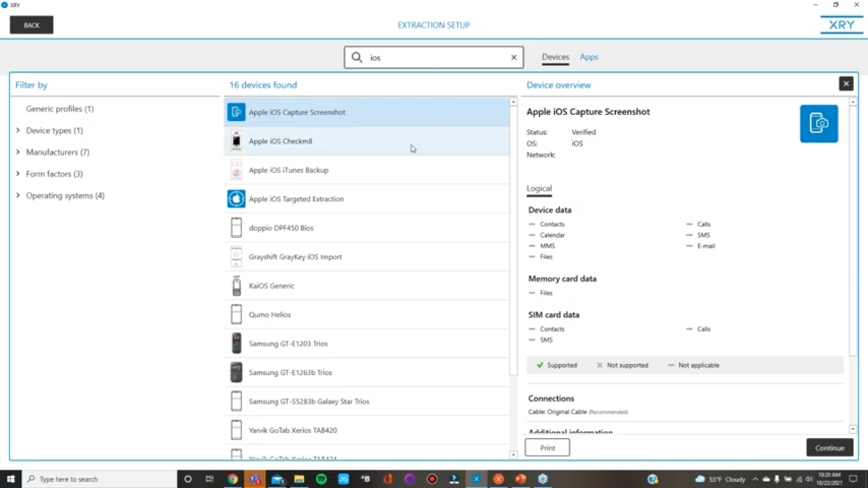Click the Samsung GT-E1203 Trios phone icon

[x=236, y=343]
